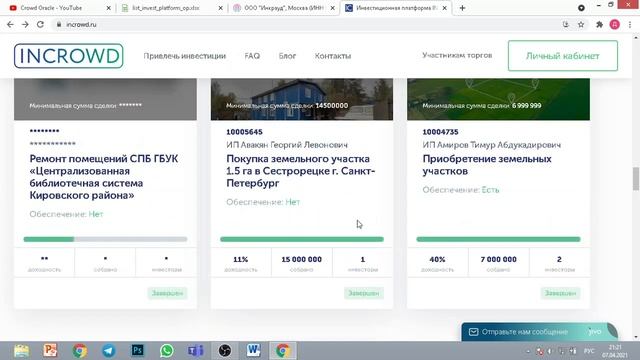Open the first Chrome icon in the taskbar
This screenshot has width=640, height=360.
tap(80, 351)
